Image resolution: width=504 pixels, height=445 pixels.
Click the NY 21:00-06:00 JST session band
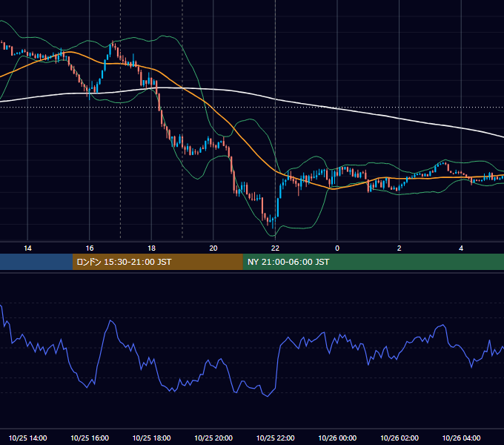373,262
